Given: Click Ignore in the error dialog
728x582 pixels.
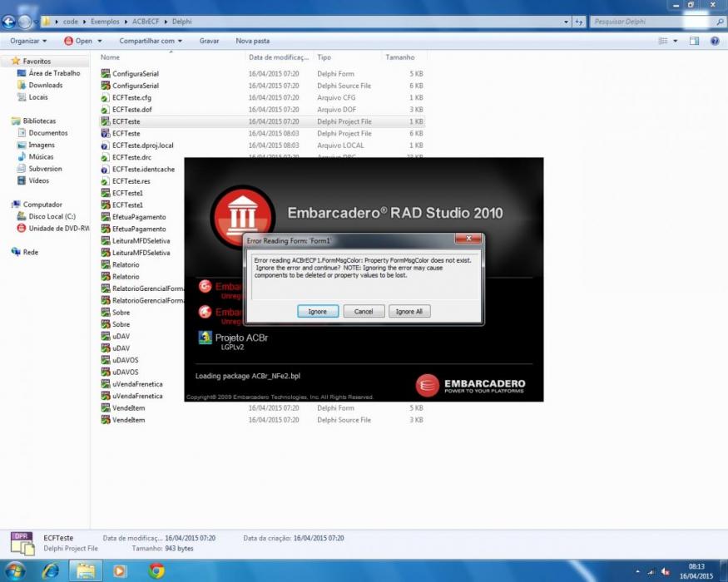Looking at the screenshot, I should (318, 312).
